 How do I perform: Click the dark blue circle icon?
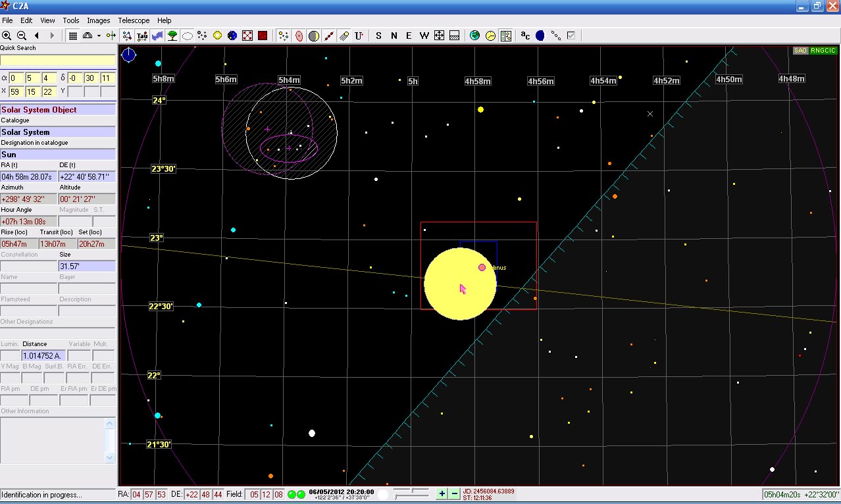tap(540, 36)
